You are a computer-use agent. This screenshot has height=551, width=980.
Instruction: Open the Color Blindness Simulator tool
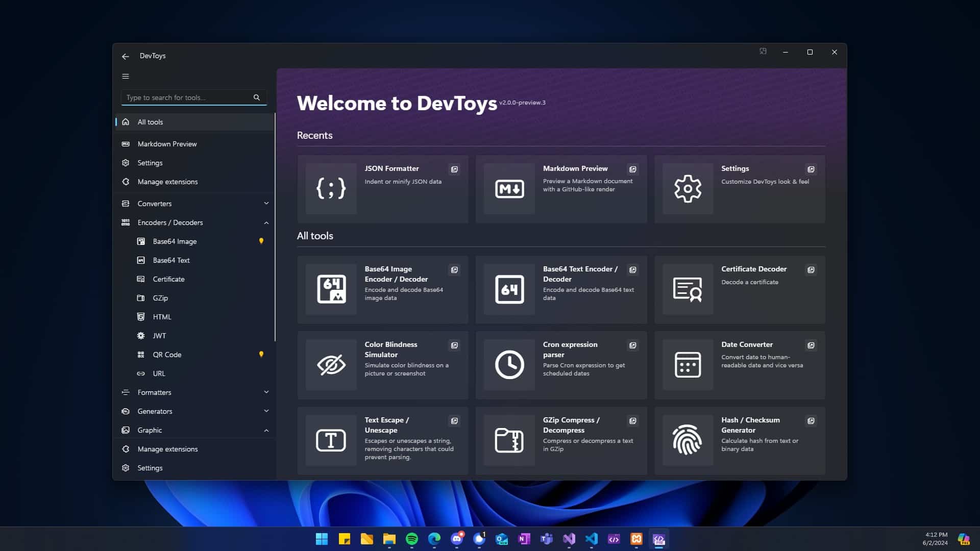(382, 364)
